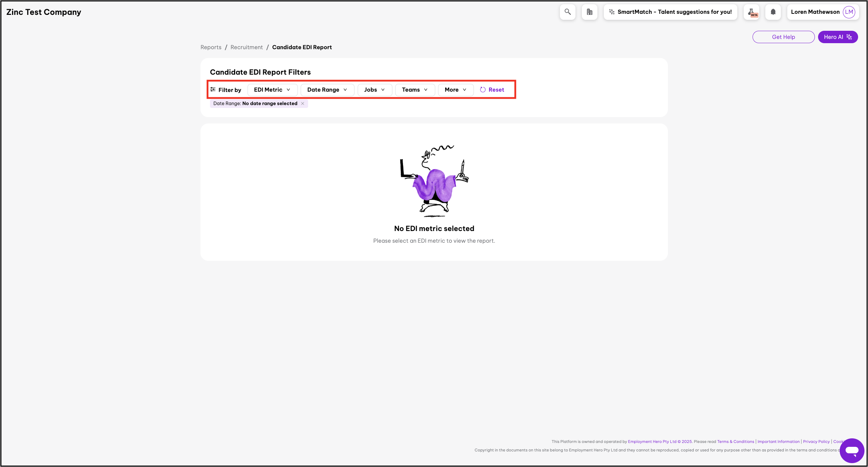Open the chat support bubble
The height and width of the screenshot is (467, 868).
tap(852, 450)
